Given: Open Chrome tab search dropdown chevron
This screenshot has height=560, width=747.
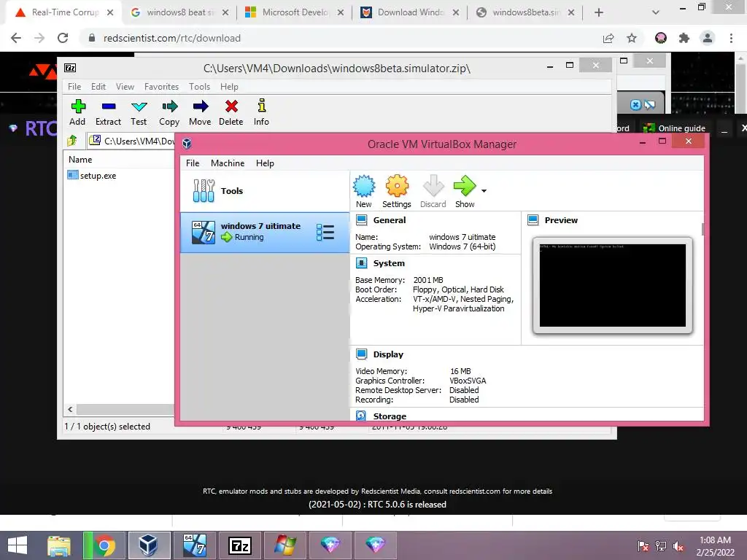Looking at the screenshot, I should coord(656,12).
